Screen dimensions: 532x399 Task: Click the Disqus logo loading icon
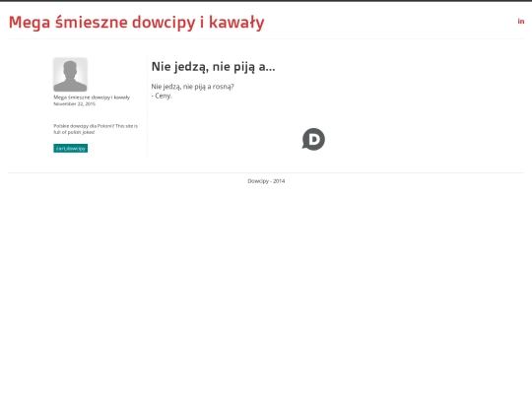313,139
